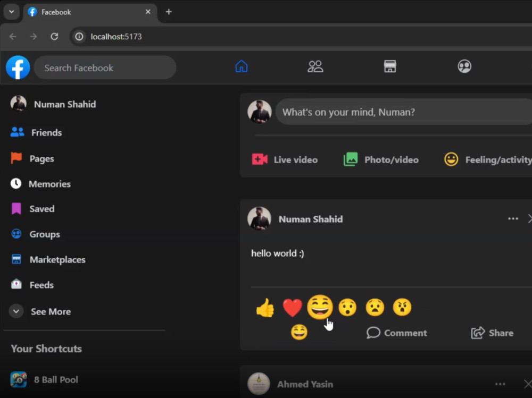Expand the See More sidebar chevron
Image resolution: width=532 pixels, height=398 pixels.
click(16, 311)
